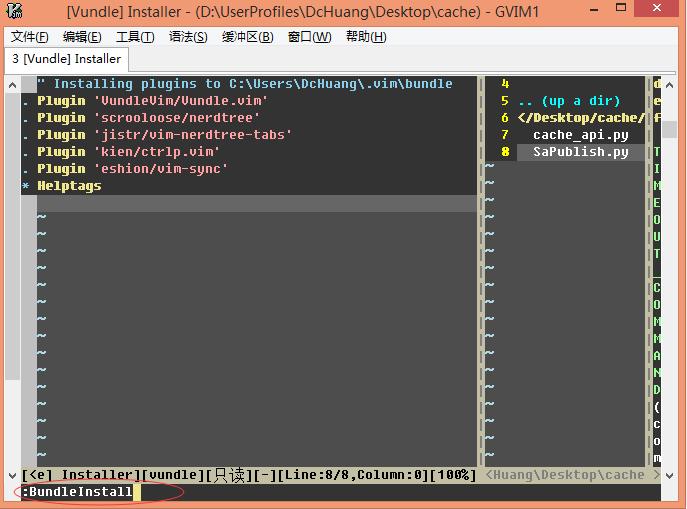The height and width of the screenshot is (509, 687).
Task: Open cache_api.py in NERDTree
Action: click(x=580, y=134)
